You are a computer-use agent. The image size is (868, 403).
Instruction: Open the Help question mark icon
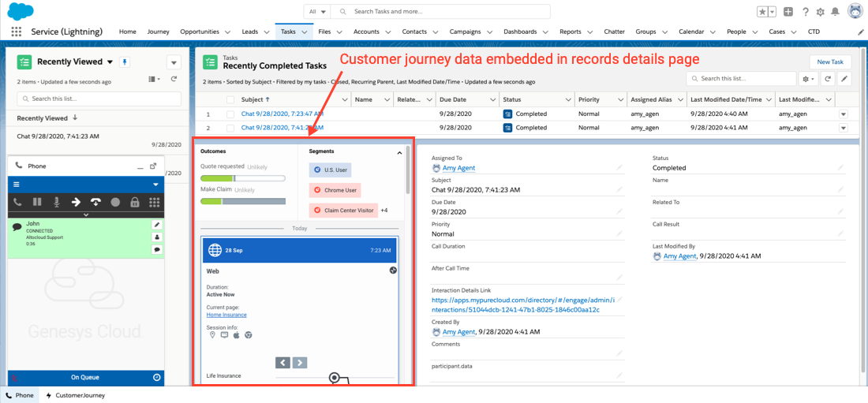(x=806, y=12)
